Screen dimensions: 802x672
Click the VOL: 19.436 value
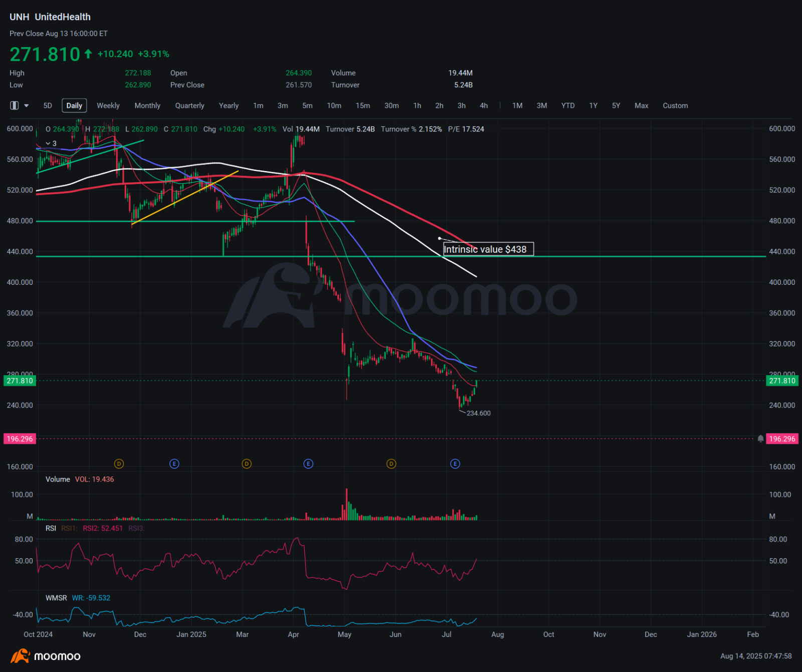95,479
